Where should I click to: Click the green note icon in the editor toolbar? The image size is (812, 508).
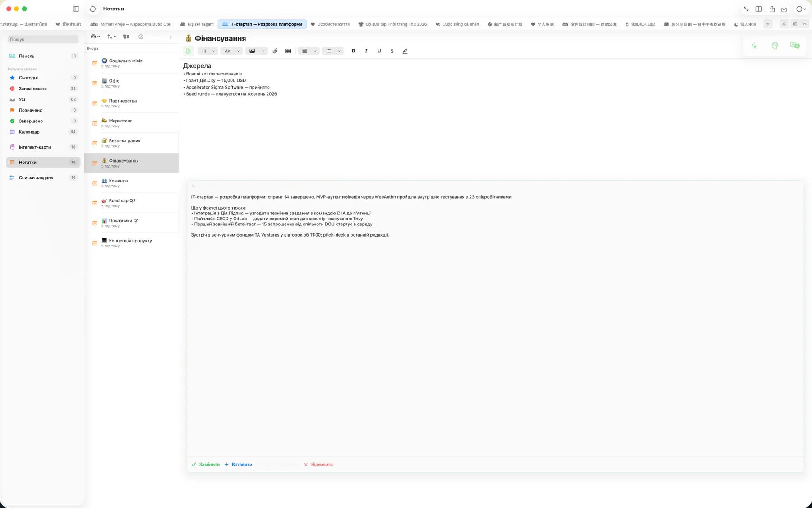(x=189, y=51)
